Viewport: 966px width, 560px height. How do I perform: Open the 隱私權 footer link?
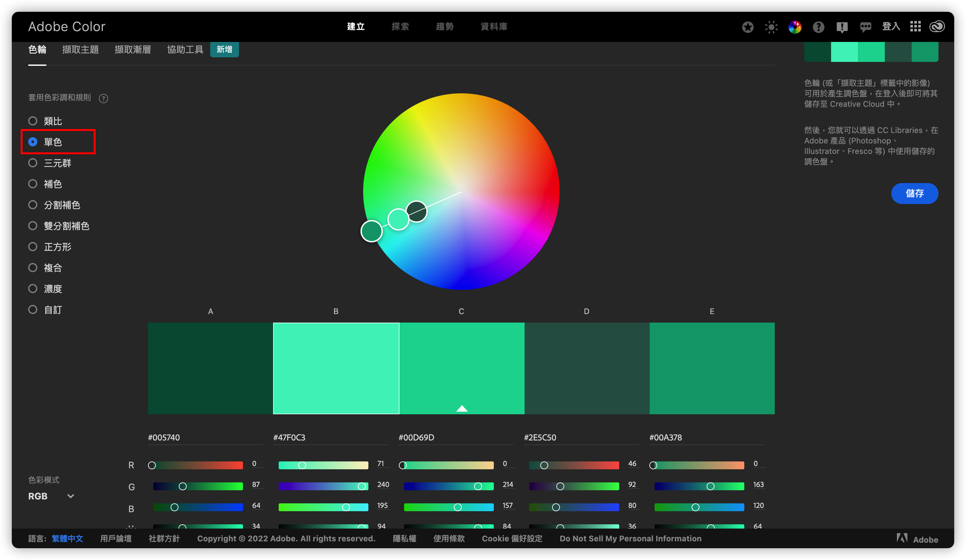404,538
